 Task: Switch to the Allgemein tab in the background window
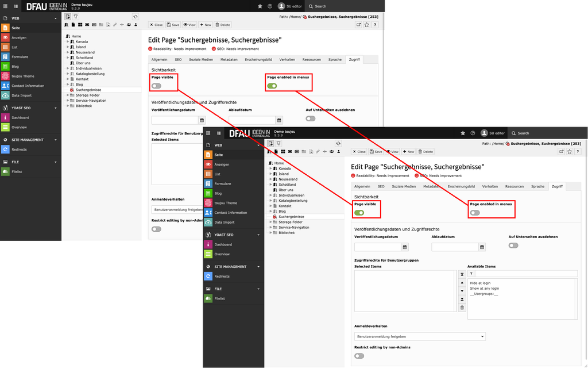(159, 59)
